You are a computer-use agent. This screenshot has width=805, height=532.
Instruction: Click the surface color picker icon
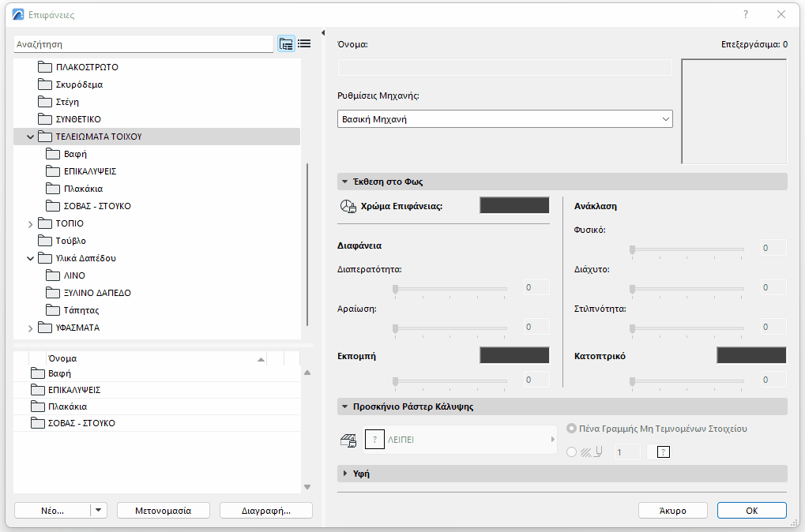coord(348,206)
